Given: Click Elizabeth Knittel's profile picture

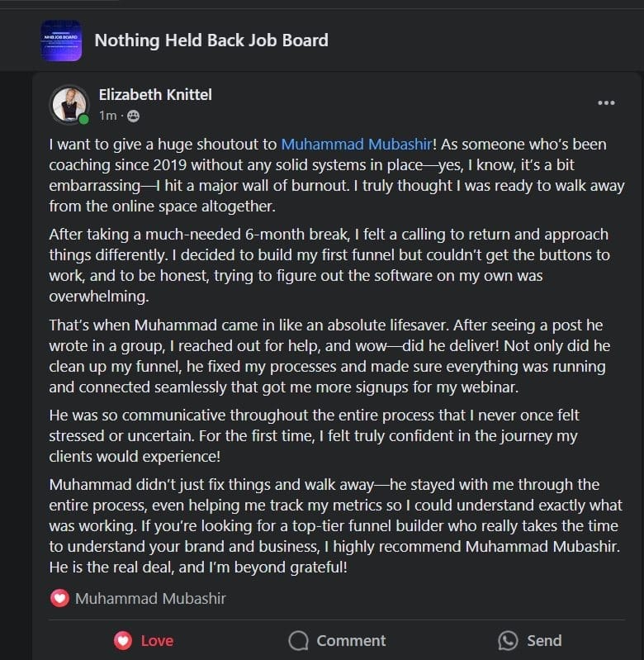Looking at the screenshot, I should [x=69, y=105].
